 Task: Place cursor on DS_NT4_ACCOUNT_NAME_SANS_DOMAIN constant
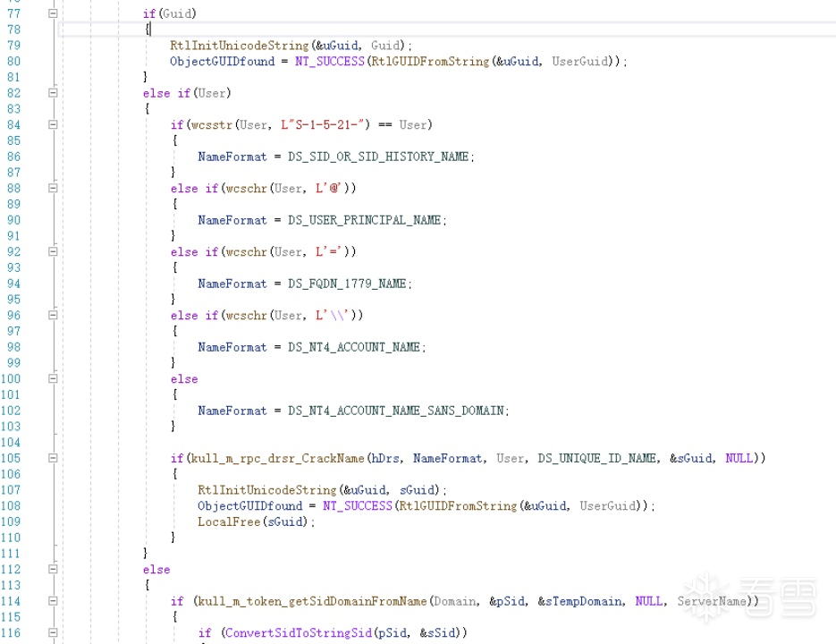(x=395, y=411)
